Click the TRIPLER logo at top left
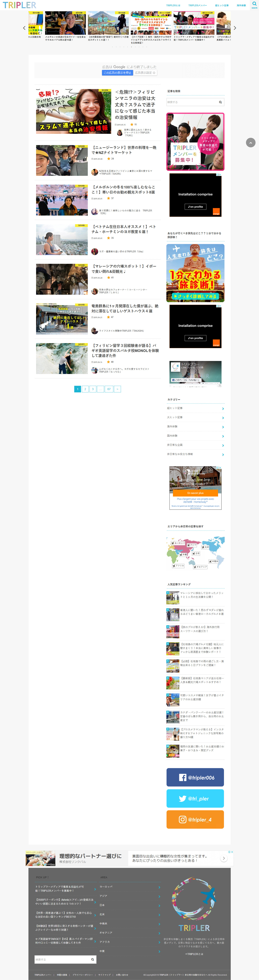 point(19,5)
